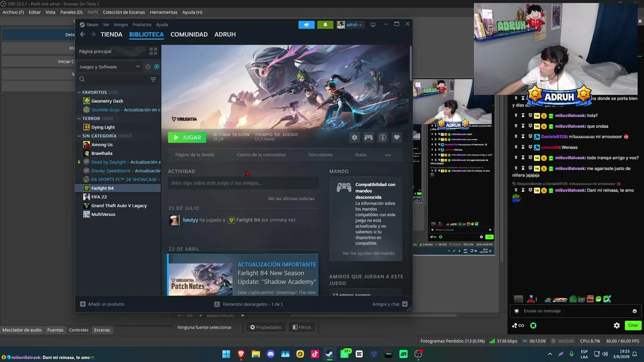Select Among Us in library list
Viewport: 644px width, 362px height.
click(x=102, y=145)
